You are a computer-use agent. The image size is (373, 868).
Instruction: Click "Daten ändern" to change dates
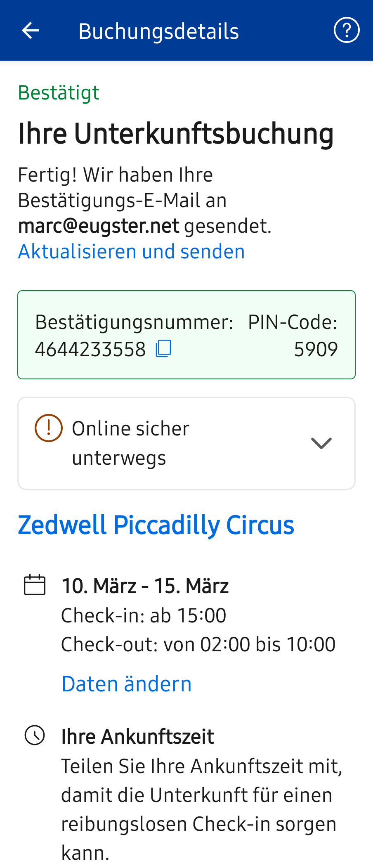click(x=127, y=684)
